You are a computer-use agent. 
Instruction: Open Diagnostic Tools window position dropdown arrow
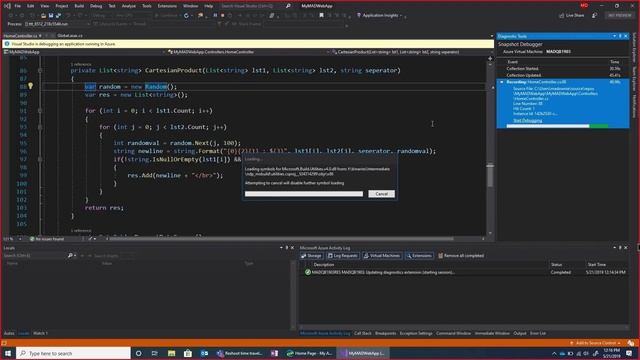pos(614,36)
